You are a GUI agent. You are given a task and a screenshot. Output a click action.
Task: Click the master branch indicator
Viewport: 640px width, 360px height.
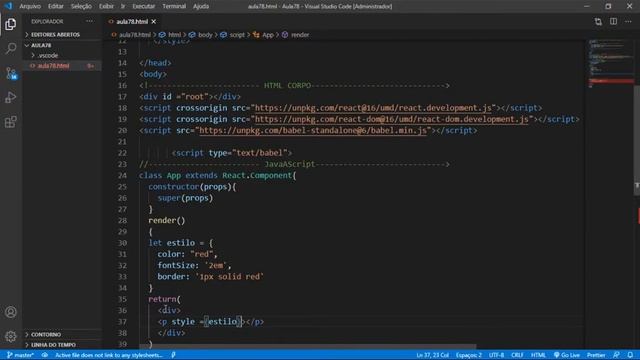click(20, 355)
